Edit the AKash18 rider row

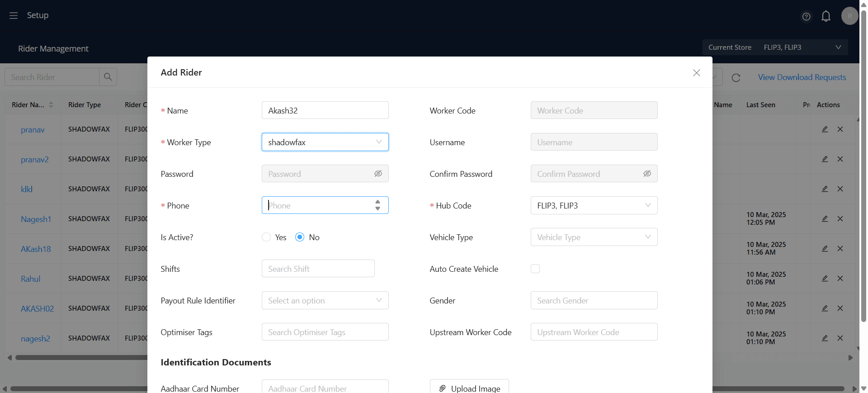tap(825, 249)
